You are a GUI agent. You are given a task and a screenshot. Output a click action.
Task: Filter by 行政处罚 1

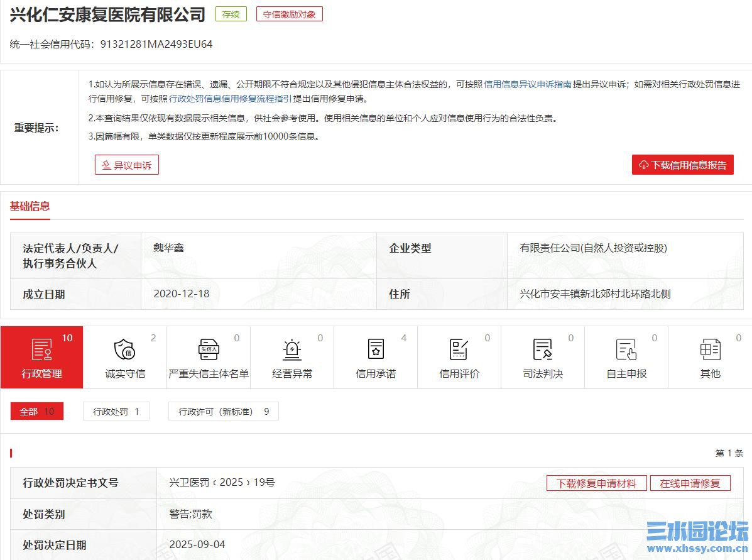coord(116,411)
